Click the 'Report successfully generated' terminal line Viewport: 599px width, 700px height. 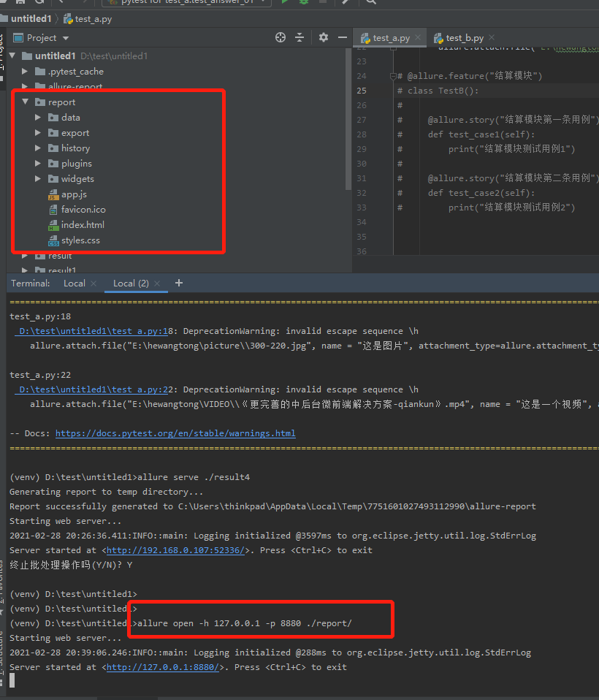(272, 506)
